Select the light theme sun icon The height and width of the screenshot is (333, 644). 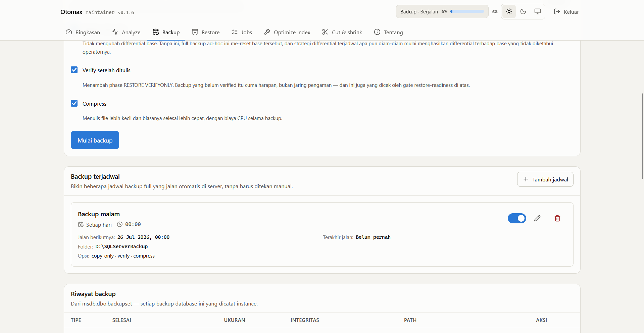point(509,12)
